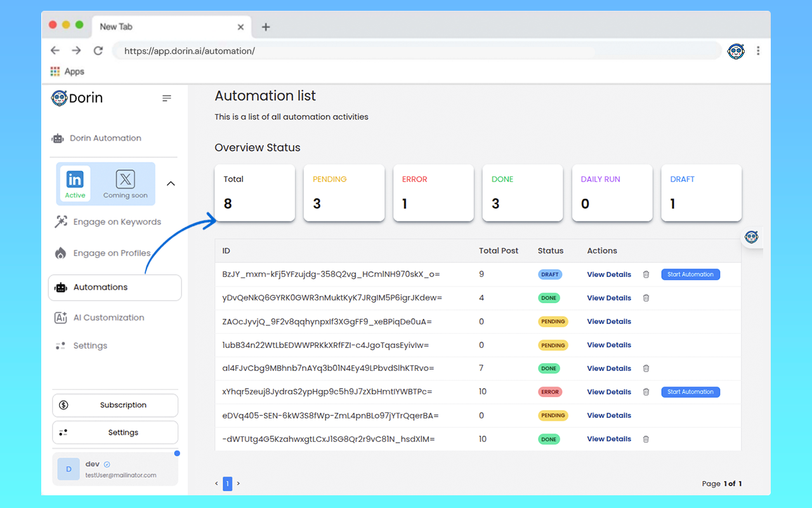The image size is (812, 508).
Task: Click the DRAFT overview card
Action: point(701,193)
